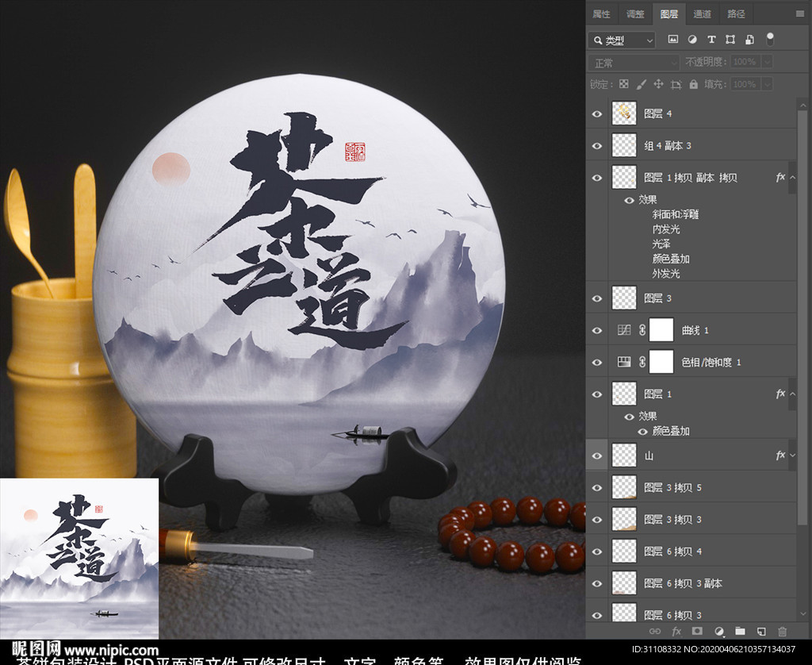Viewport: 812px width, 665px height.
Task: Select the 图层 tab
Action: coord(669,14)
